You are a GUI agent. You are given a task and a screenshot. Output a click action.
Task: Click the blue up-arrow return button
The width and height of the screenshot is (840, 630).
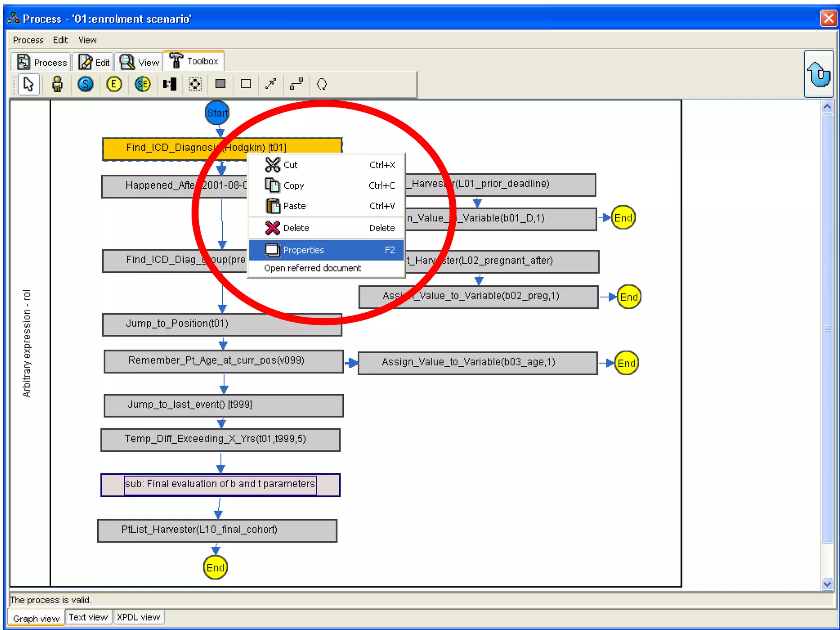(819, 74)
